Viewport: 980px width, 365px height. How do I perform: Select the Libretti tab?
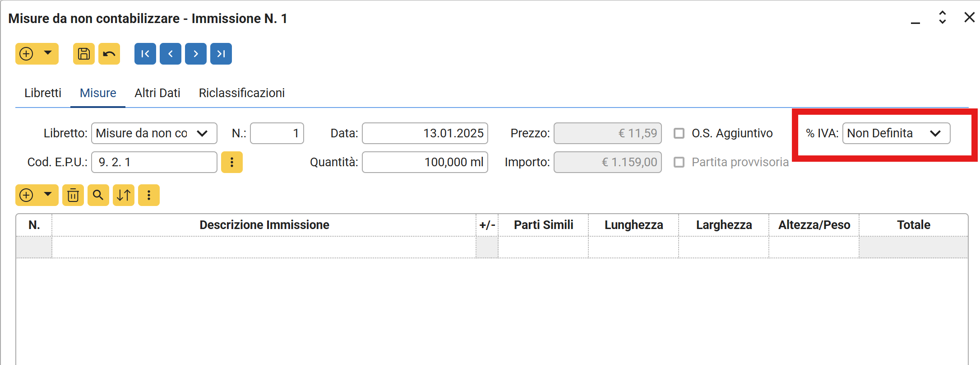(x=43, y=93)
